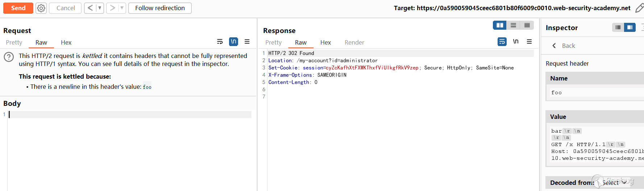Select top-bottom split layout icon
This screenshot has width=644, height=191.
pos(513,25)
